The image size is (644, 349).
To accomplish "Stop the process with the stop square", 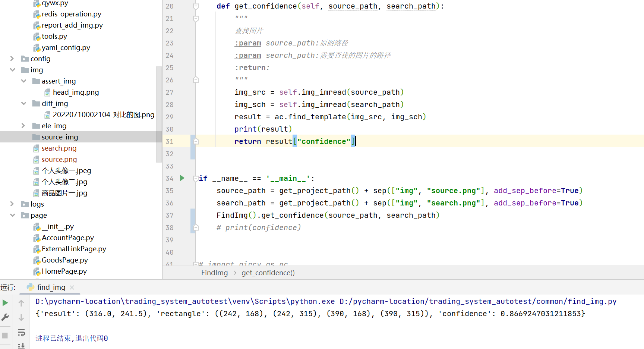I will tap(5, 335).
